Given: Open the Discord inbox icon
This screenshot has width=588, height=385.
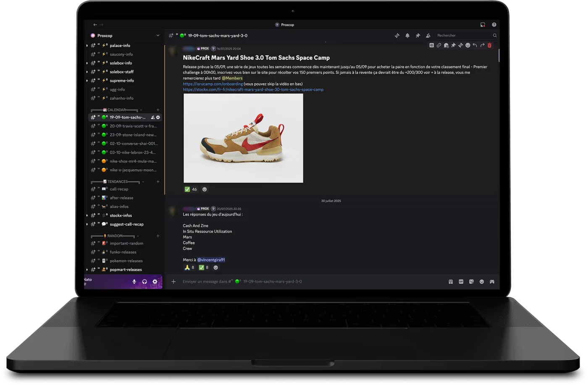Looking at the screenshot, I should [x=483, y=25].
